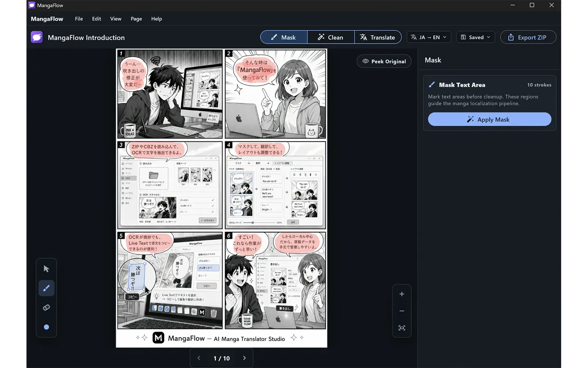
Task: Open the JA → EN language dropdown
Action: point(429,37)
